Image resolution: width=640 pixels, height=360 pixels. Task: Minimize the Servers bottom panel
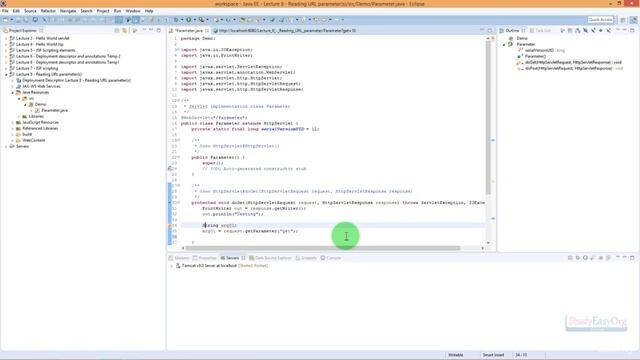click(x=625, y=258)
